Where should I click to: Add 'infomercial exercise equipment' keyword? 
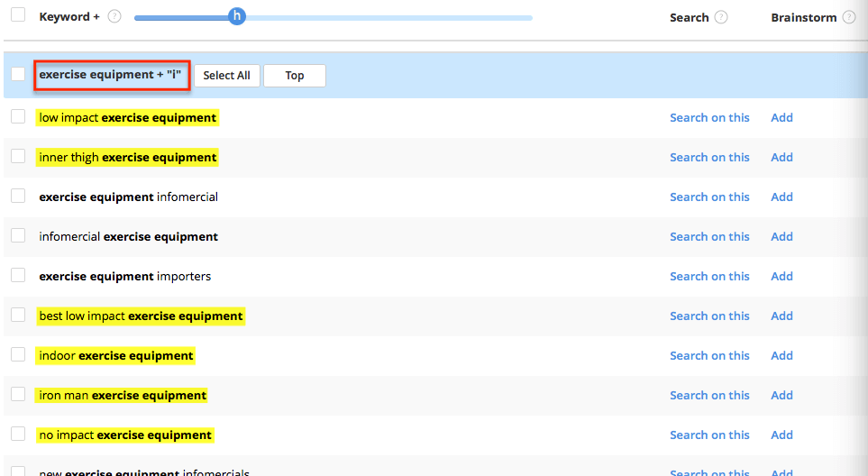pyautogui.click(x=781, y=236)
